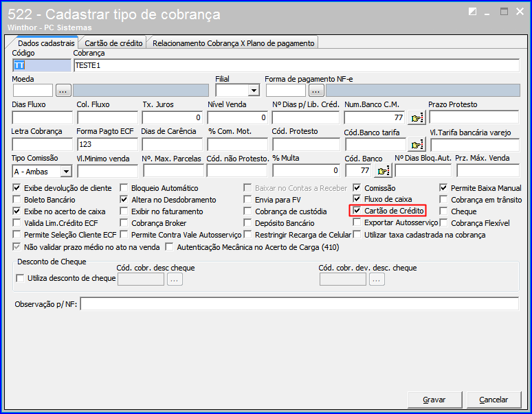The height and width of the screenshot is (414, 532).
Task: Focus the Forma Pagto ECF field
Action: pyautogui.click(x=107, y=144)
